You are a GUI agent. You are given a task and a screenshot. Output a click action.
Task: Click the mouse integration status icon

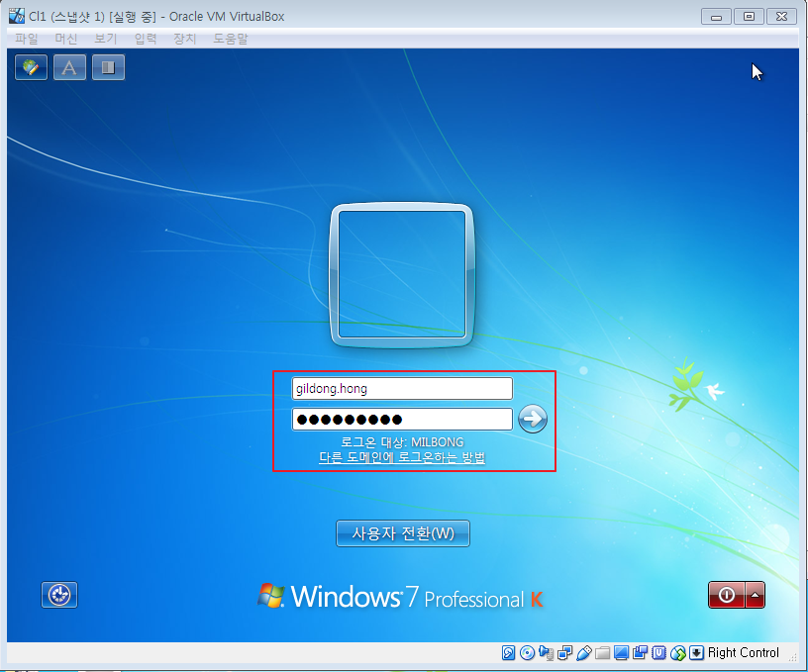678,653
